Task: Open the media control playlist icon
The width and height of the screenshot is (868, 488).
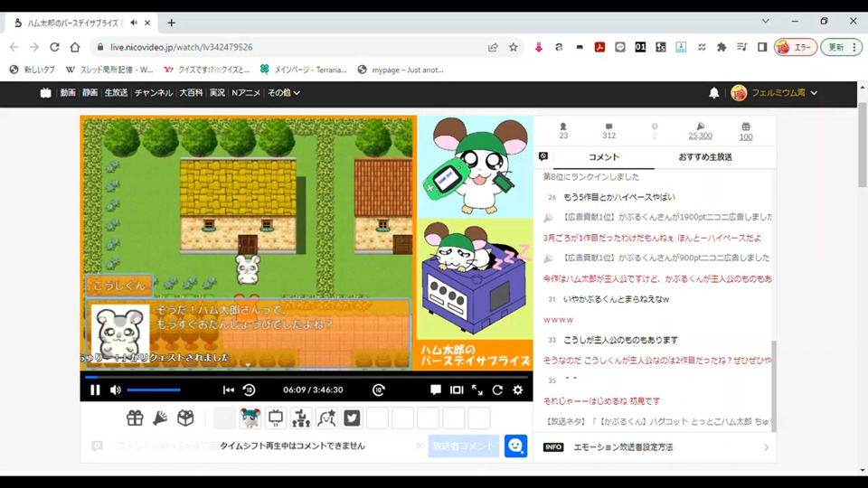Action: (741, 48)
